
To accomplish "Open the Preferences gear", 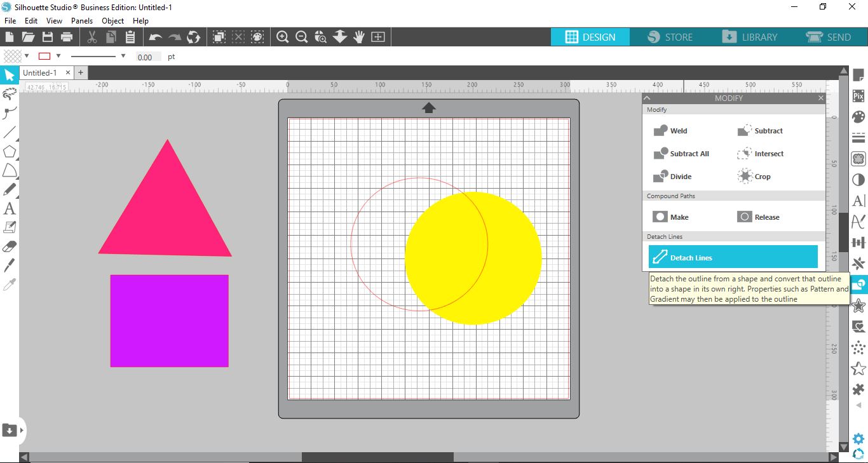I will pyautogui.click(x=857, y=438).
